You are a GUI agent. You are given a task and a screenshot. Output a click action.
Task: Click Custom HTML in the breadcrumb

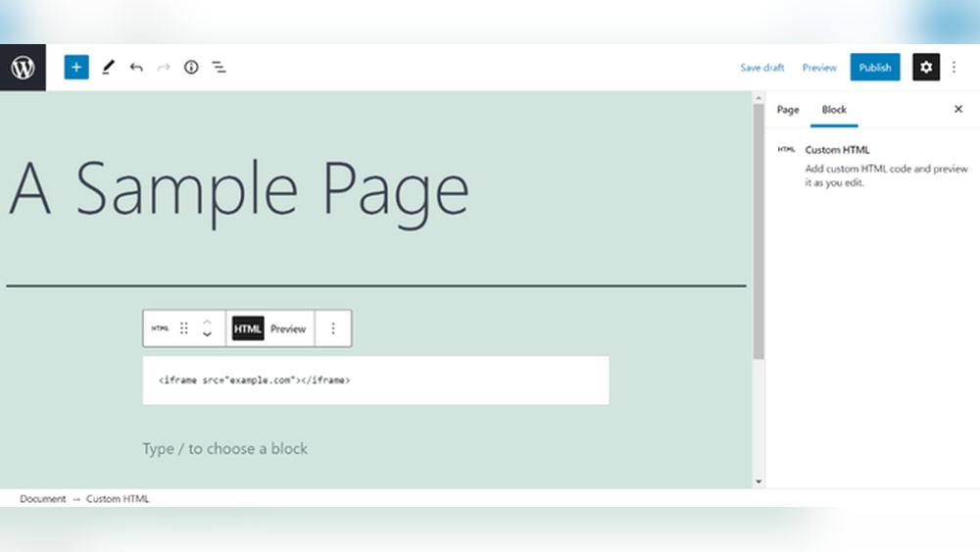coord(118,499)
